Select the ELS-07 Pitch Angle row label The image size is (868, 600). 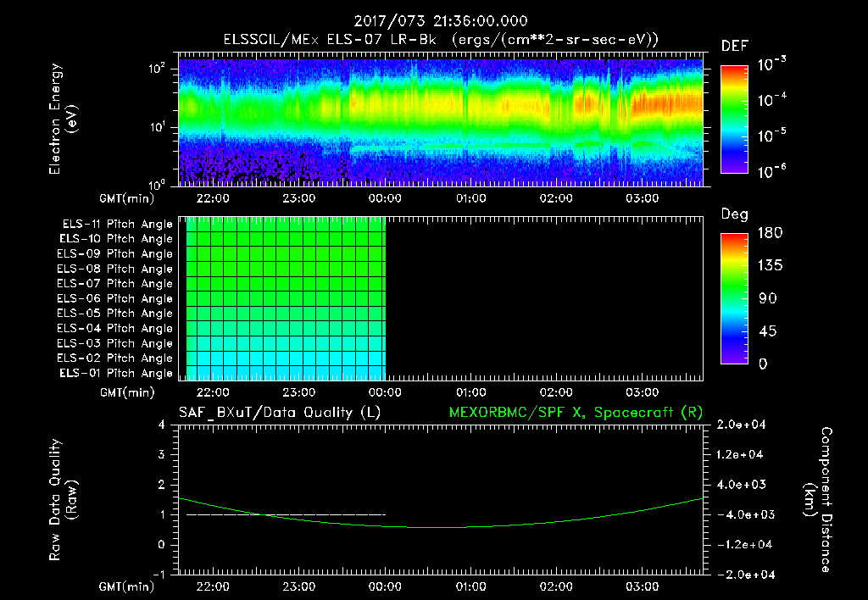[x=115, y=283]
